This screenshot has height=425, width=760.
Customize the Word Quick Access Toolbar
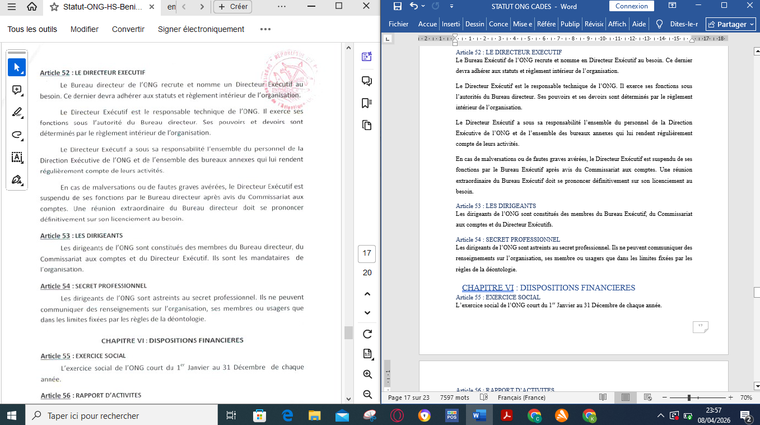point(451,6)
